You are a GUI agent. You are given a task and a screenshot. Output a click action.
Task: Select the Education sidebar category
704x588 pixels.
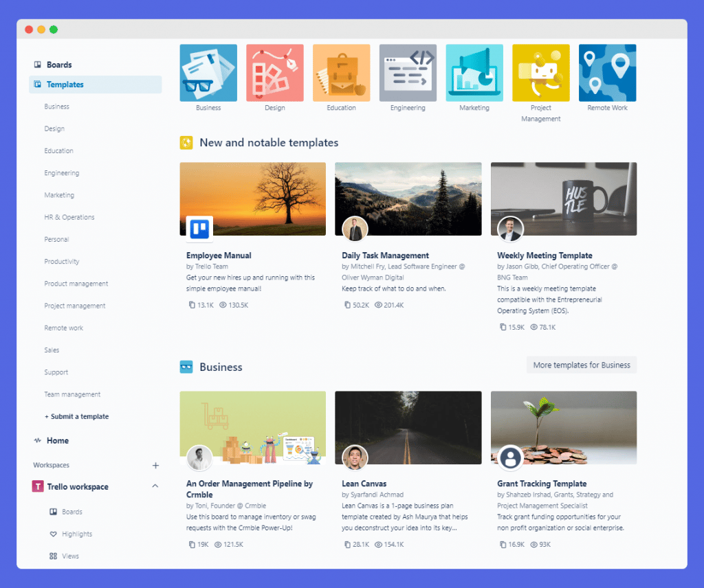tap(59, 150)
